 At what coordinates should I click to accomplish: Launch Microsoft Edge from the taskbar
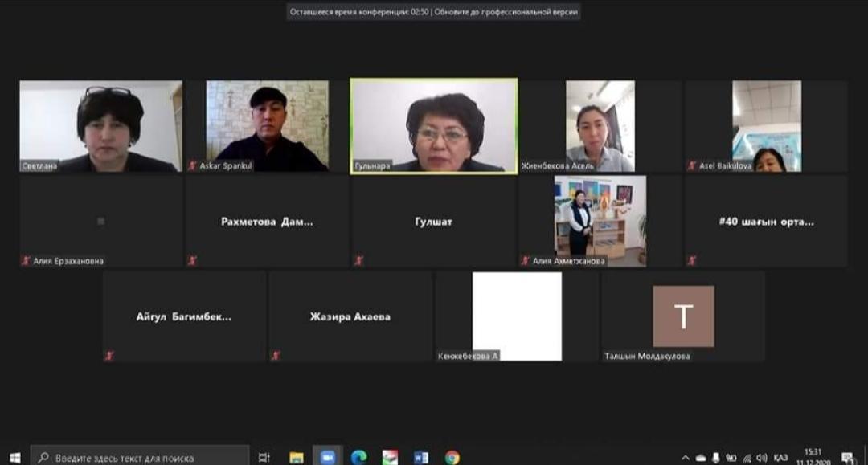(x=358, y=458)
